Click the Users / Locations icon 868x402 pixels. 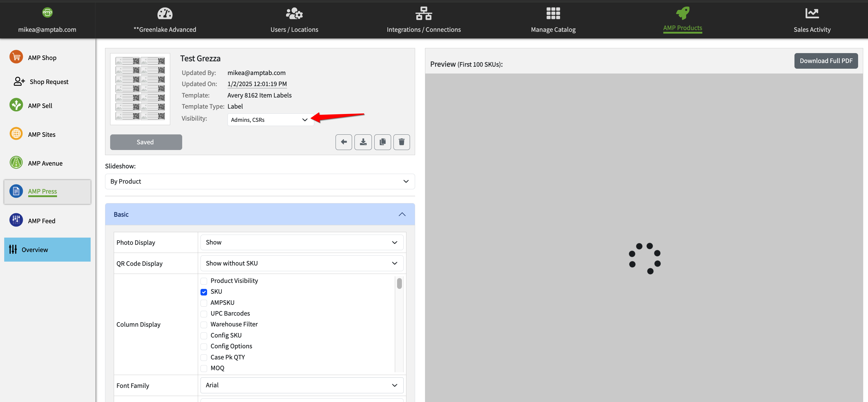tap(294, 13)
